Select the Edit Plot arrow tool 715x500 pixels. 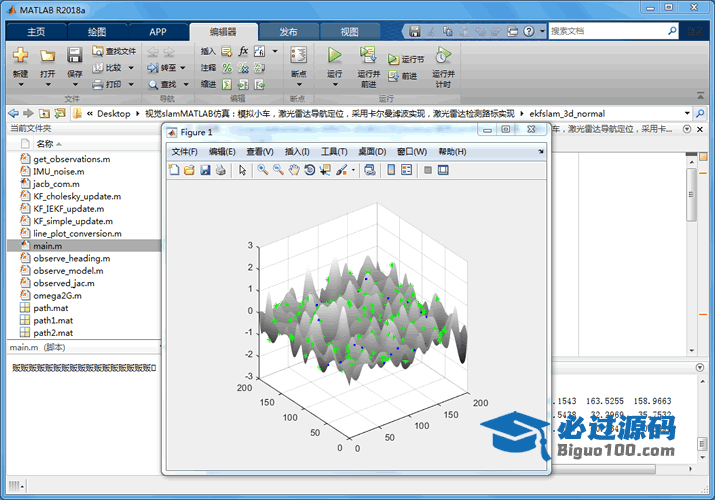click(242, 170)
